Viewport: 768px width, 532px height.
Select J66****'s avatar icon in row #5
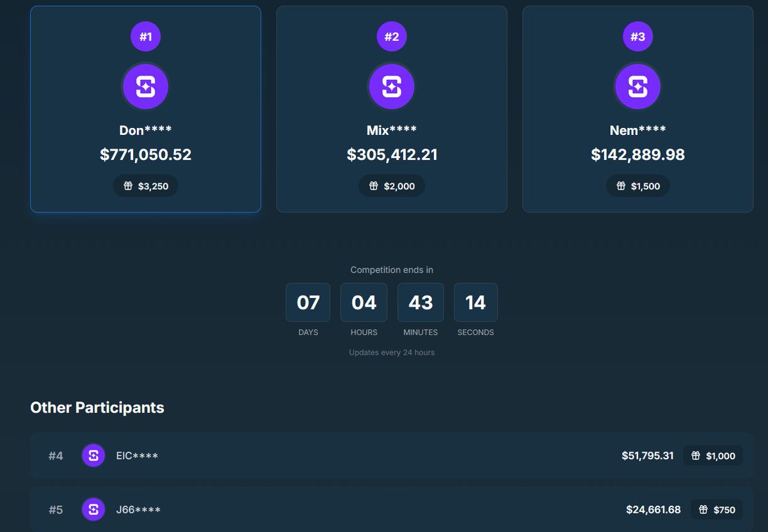pos(93,509)
